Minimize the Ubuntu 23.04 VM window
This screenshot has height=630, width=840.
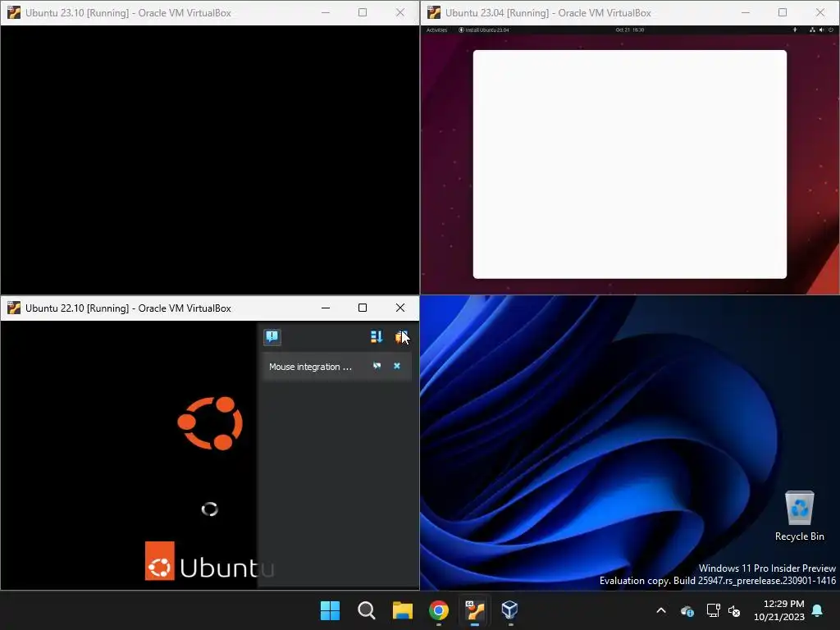coord(745,12)
